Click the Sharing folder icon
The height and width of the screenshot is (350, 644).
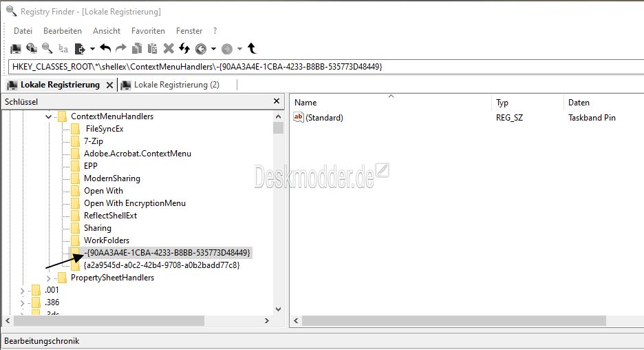[x=75, y=228]
